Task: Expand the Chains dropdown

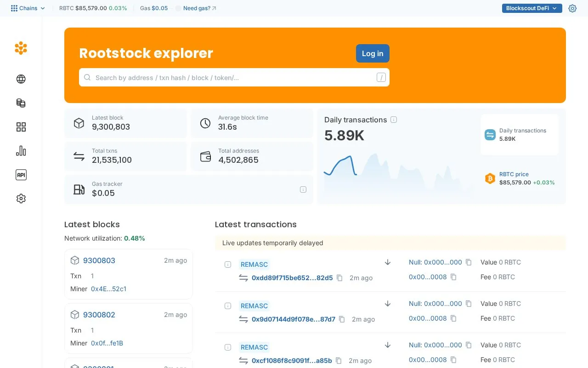Action: (x=28, y=8)
